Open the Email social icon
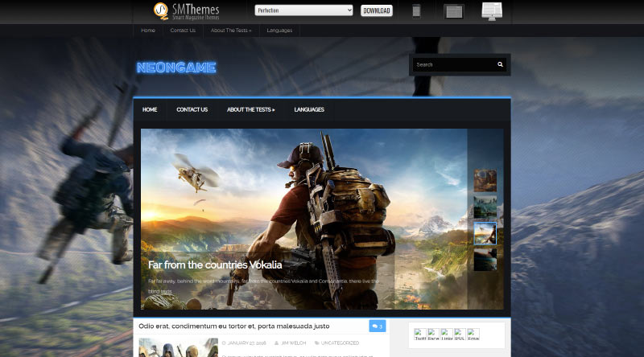Viewport: 644px width, 357px height. (x=473, y=334)
